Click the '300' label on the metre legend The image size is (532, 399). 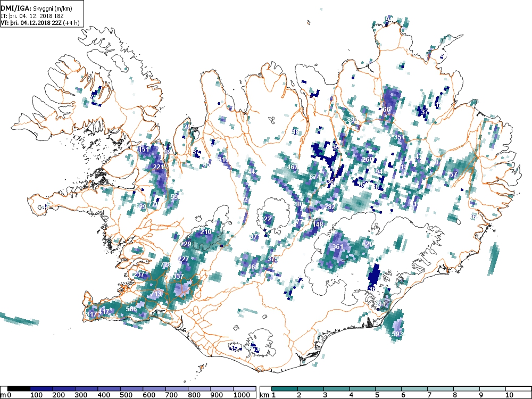coord(81,395)
